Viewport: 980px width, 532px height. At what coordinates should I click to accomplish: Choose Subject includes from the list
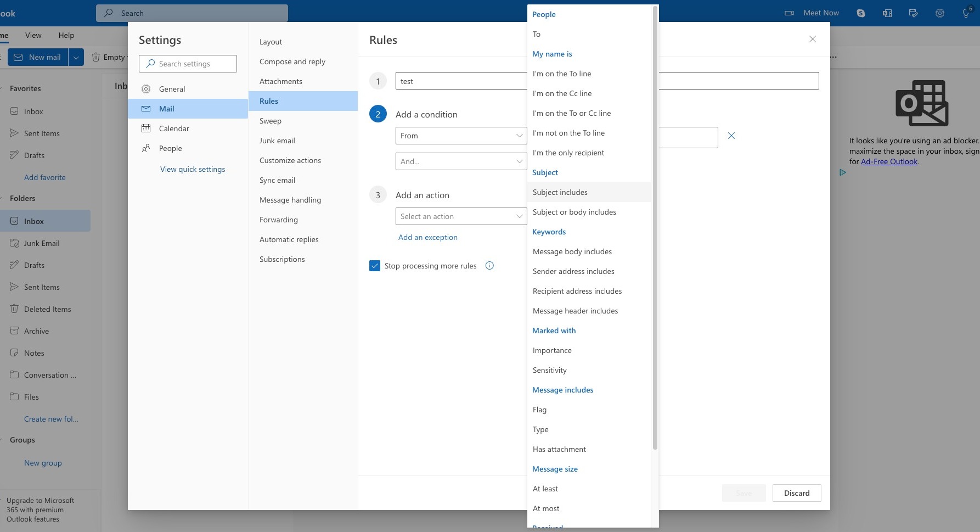[560, 192]
